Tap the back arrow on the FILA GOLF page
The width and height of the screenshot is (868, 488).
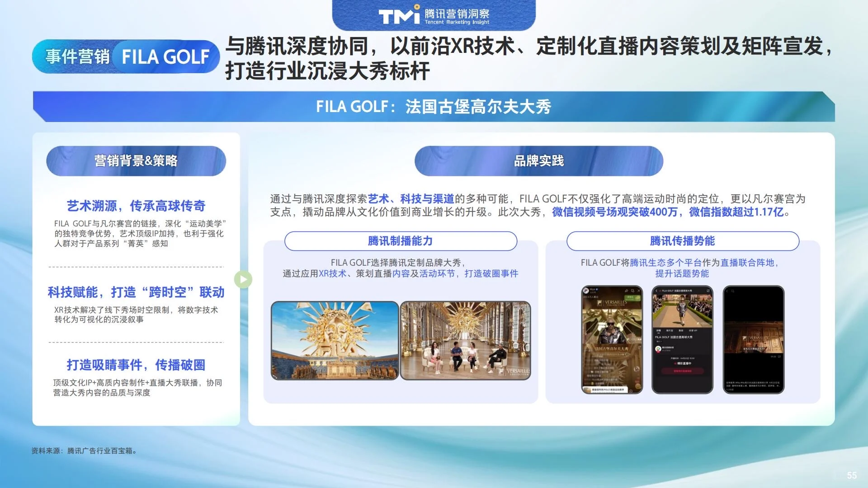(x=656, y=291)
